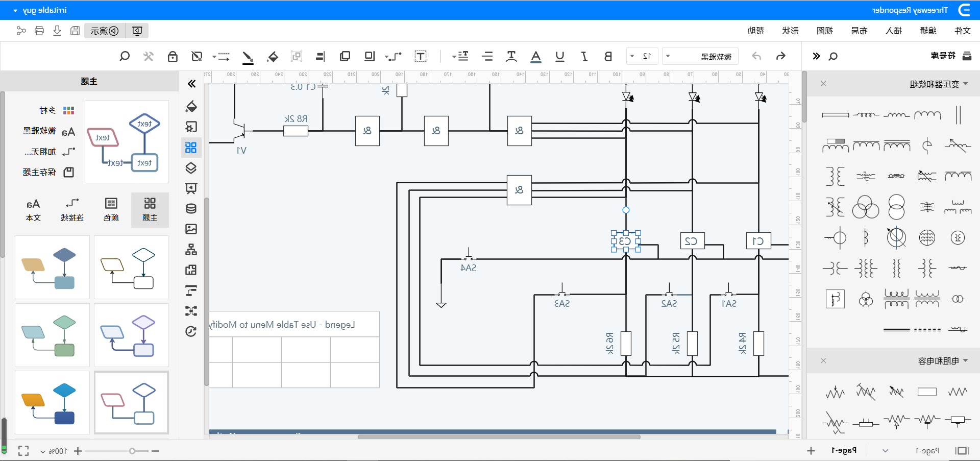Open the font size 12 dropdown

(642, 56)
